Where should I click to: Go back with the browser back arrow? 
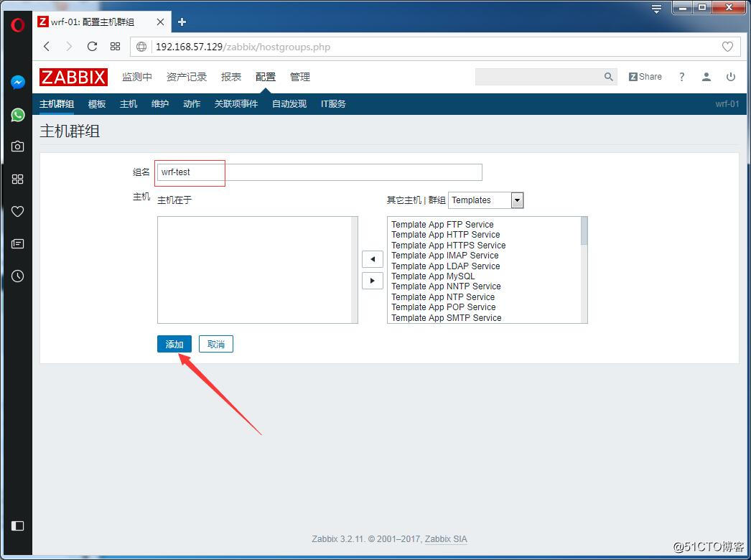click(47, 47)
